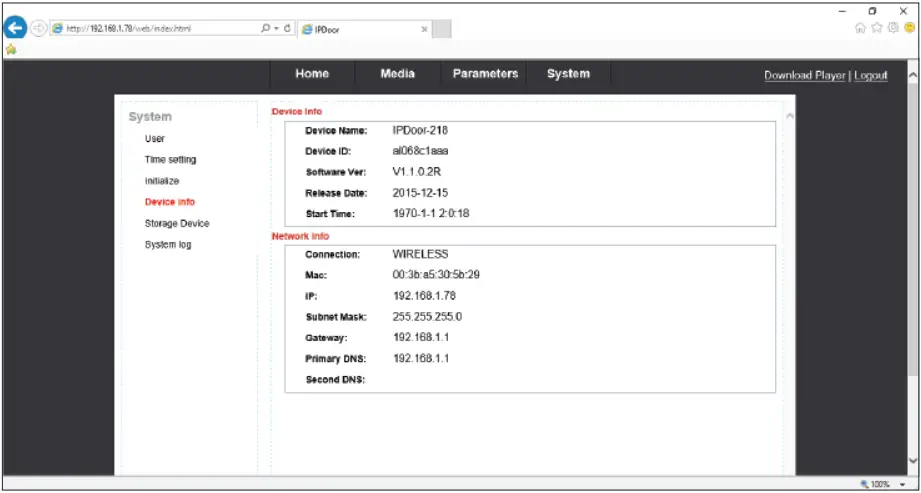The height and width of the screenshot is (493, 921).
Task: Click the System sidebar heading
Action: pyautogui.click(x=150, y=117)
